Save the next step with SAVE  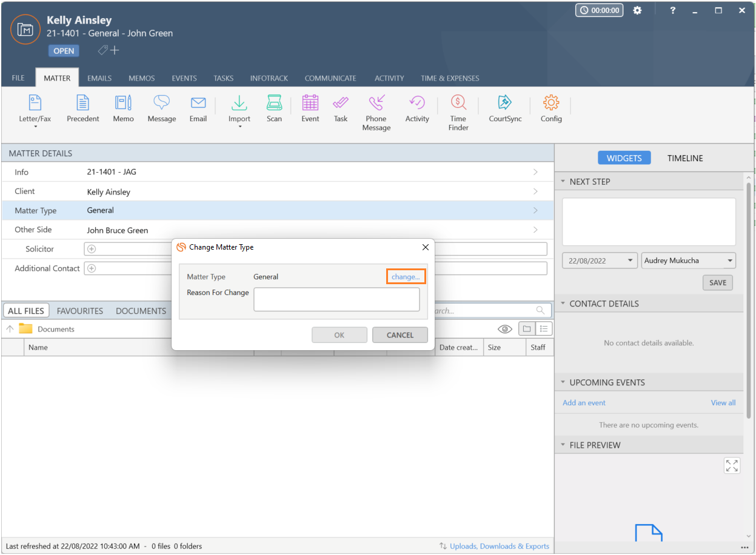(x=718, y=282)
